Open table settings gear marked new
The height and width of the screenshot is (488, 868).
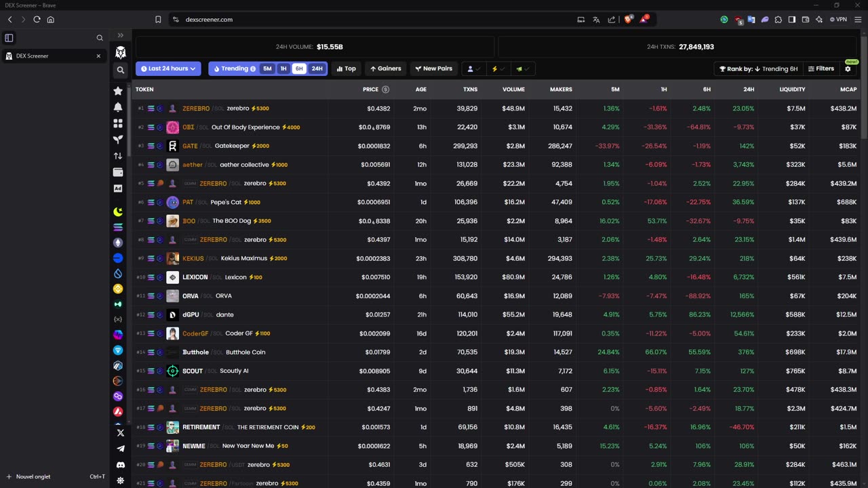pyautogui.click(x=848, y=68)
